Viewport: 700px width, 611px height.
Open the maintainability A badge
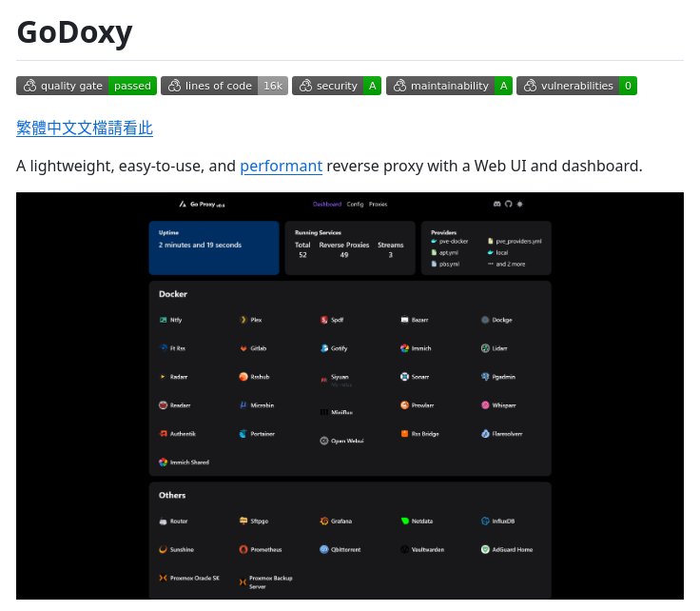point(449,86)
